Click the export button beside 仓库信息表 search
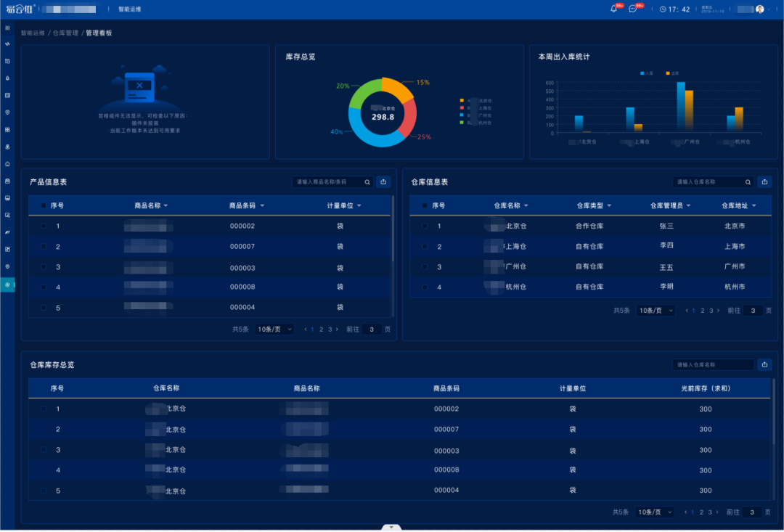784x532 pixels. pyautogui.click(x=764, y=182)
